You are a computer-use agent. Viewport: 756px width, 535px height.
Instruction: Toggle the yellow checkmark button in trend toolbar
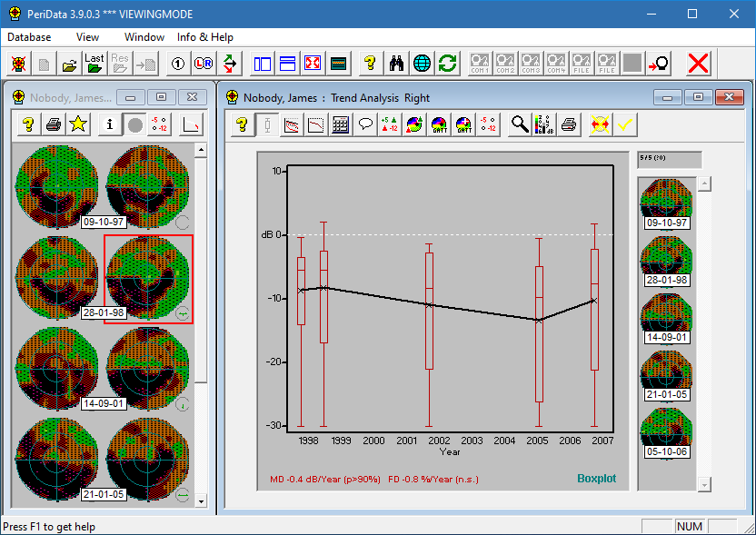coord(624,125)
